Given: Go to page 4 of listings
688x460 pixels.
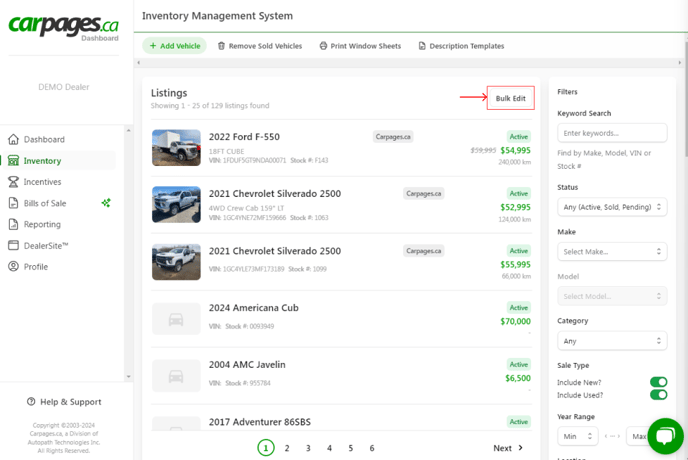Looking at the screenshot, I should click(x=329, y=448).
